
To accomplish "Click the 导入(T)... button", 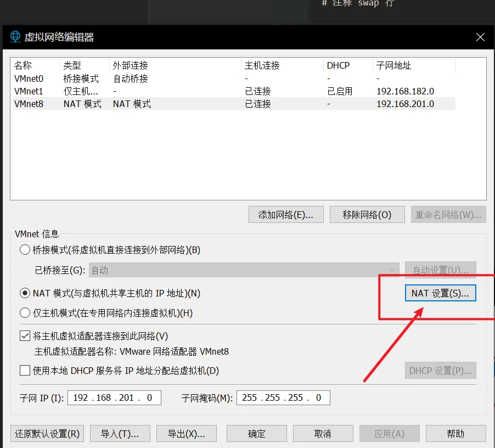I will pos(120,434).
